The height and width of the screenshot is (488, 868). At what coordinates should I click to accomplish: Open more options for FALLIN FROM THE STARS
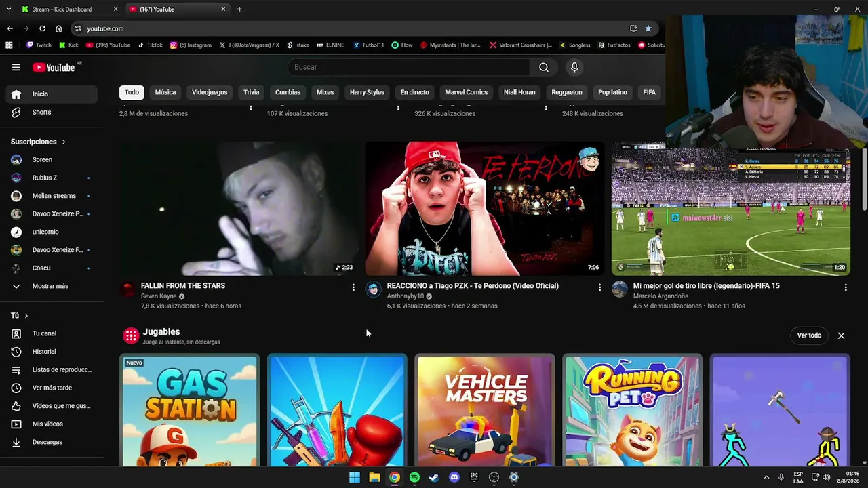353,287
